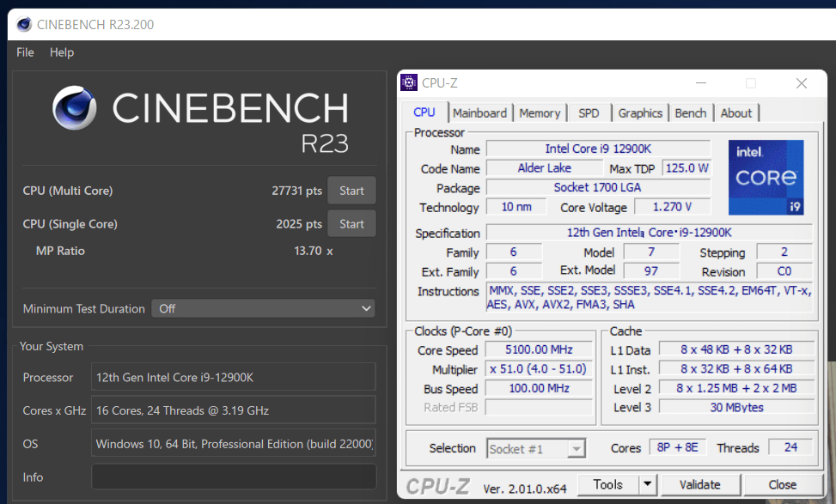The height and width of the screenshot is (504, 836).
Task: Click the Core Speed value 5100.00 MHz
Action: (539, 349)
